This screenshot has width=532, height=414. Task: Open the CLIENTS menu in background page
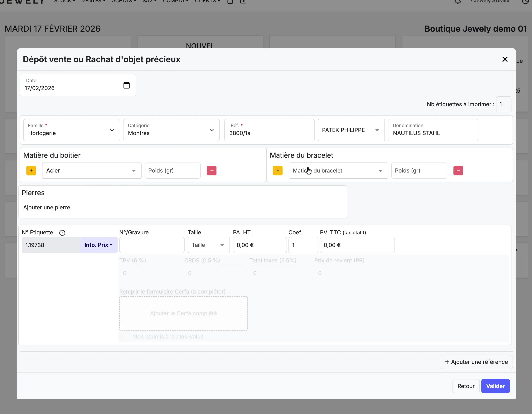tap(208, 1)
